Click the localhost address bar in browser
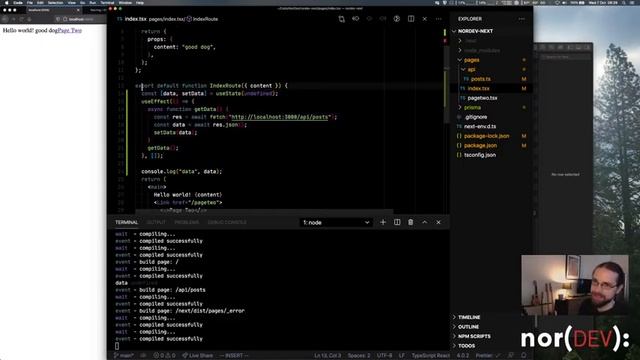Viewport: 640px width, 360px height. 80,19
